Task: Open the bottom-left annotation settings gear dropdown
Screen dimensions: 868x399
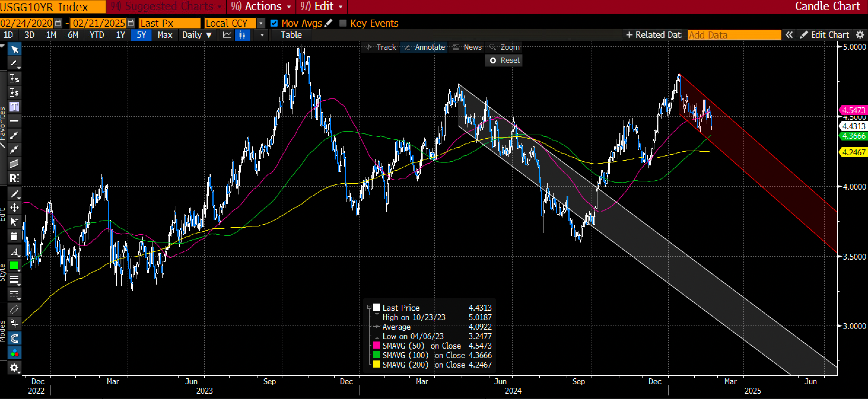Action: click(x=15, y=368)
